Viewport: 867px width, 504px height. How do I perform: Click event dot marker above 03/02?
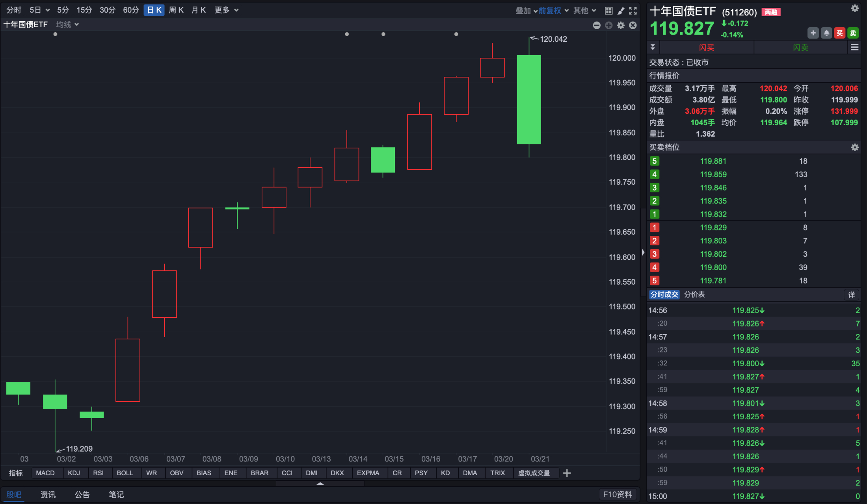click(55, 34)
